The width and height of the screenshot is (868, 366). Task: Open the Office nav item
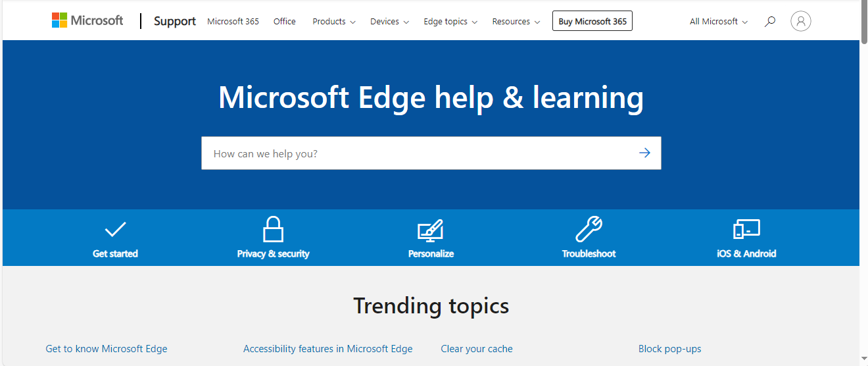(x=285, y=22)
